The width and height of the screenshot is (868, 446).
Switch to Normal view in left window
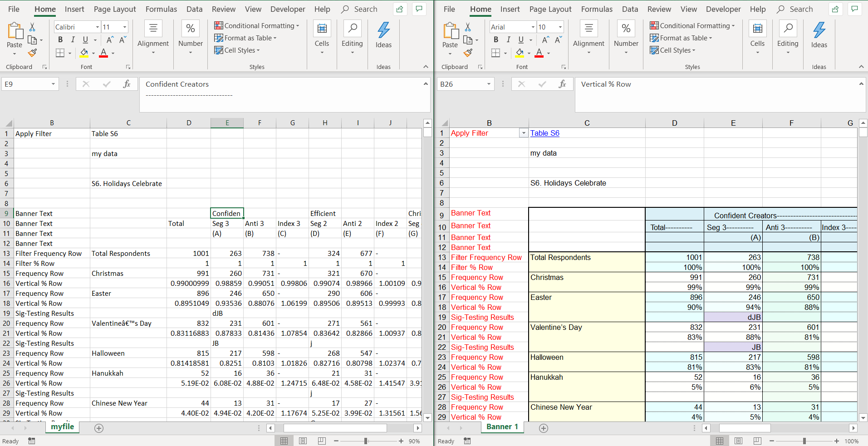click(x=284, y=441)
